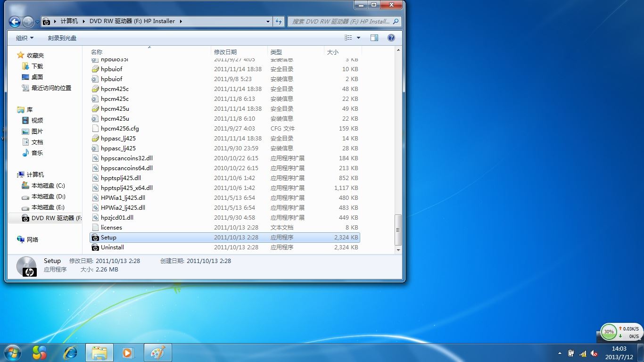Select HPWia2_lj425.dll file icon
Image resolution: width=644 pixels, height=362 pixels.
click(95, 208)
